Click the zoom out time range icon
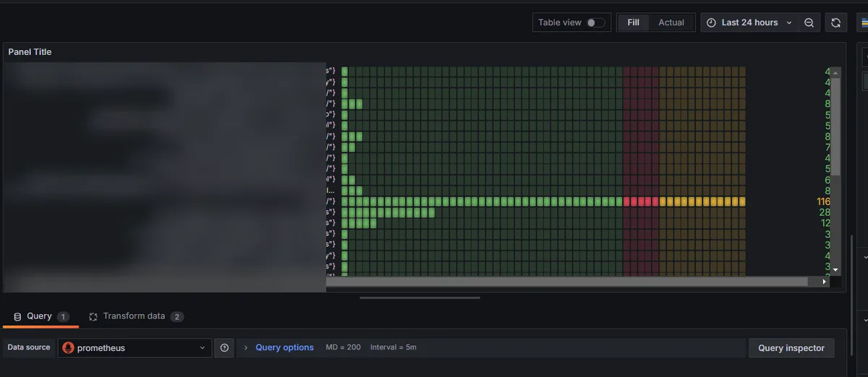Image resolution: width=868 pixels, height=377 pixels. (x=809, y=22)
